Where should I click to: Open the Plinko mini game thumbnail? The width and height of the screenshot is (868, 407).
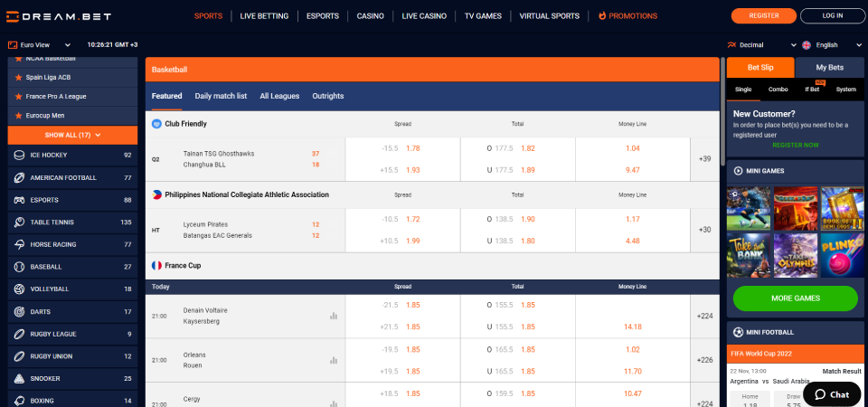(x=842, y=255)
